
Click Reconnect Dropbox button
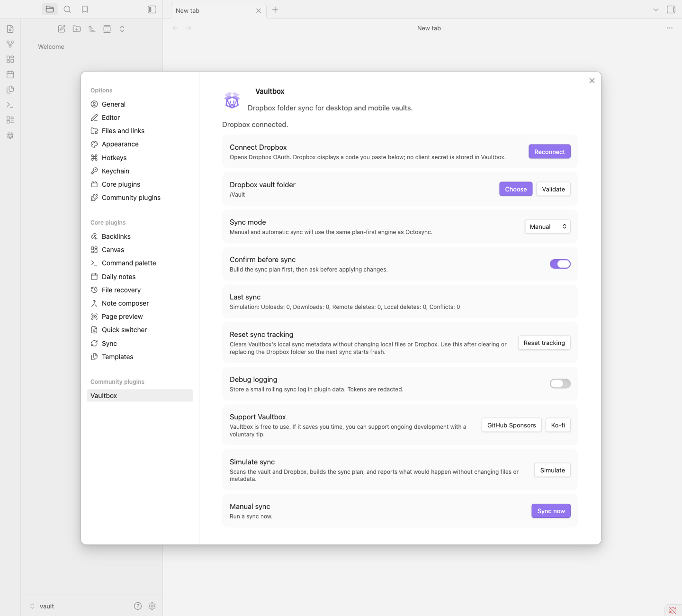click(549, 152)
